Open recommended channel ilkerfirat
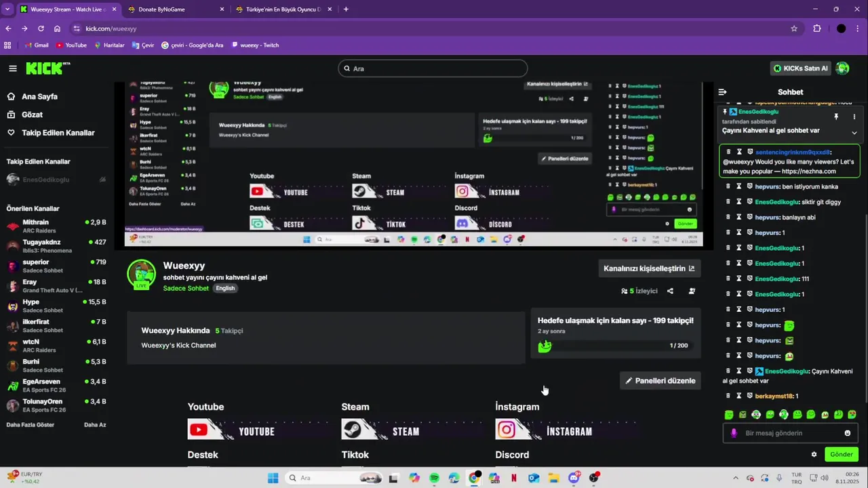Screen dimensions: 868x488 (x=56, y=326)
